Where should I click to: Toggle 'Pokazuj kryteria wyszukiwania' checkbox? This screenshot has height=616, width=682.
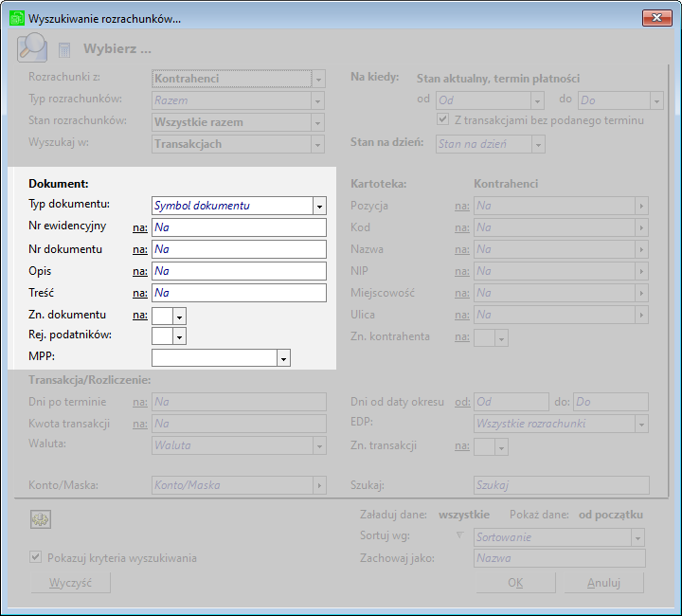pos(36,557)
